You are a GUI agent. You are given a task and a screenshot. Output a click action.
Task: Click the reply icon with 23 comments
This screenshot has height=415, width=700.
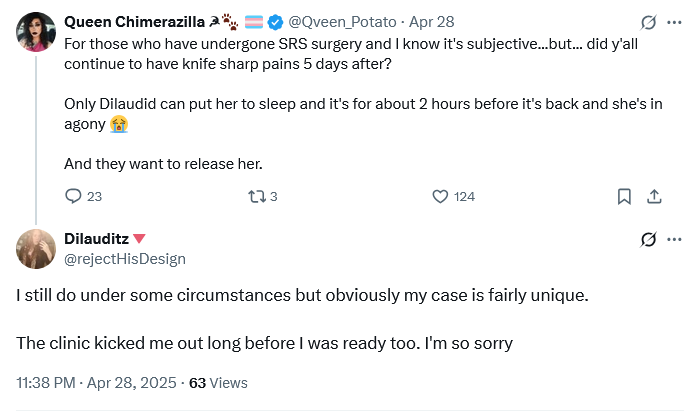tap(73, 196)
